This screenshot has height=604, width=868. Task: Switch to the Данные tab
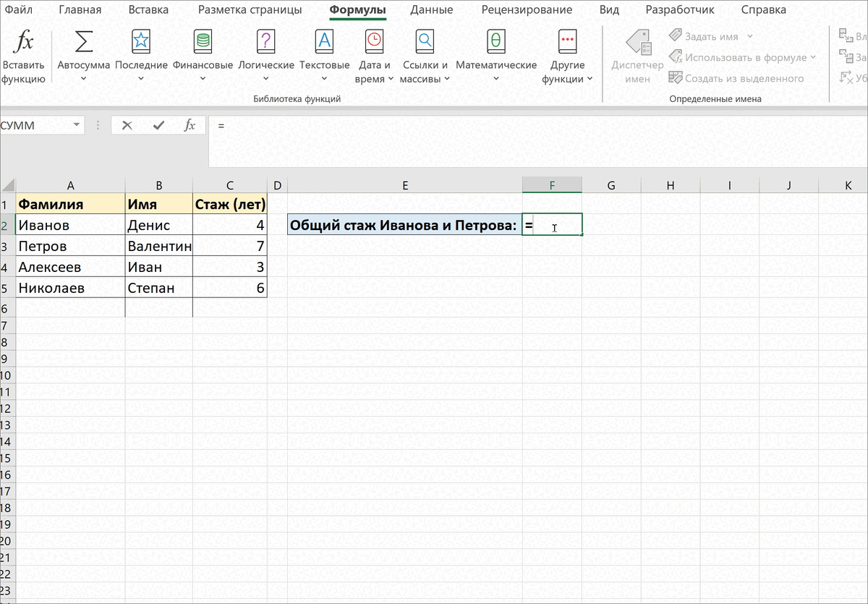click(431, 10)
